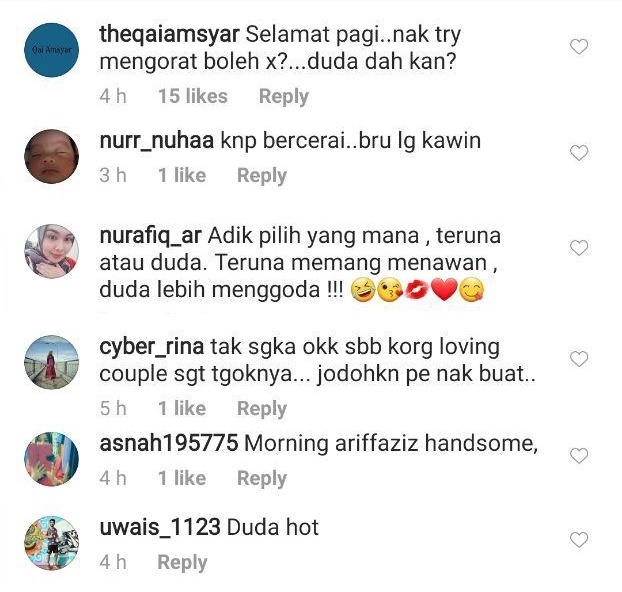622x592 pixels.
Task: View nurafiq_ar's profile avatar
Action: pyautogui.click(x=52, y=251)
